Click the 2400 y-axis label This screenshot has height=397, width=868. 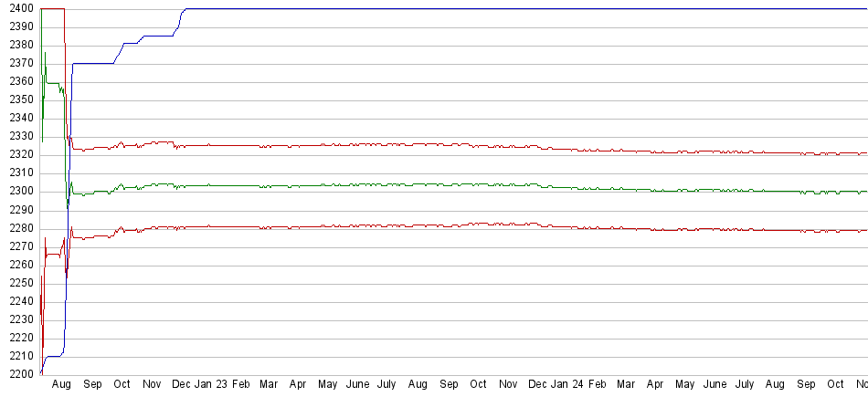17,9
